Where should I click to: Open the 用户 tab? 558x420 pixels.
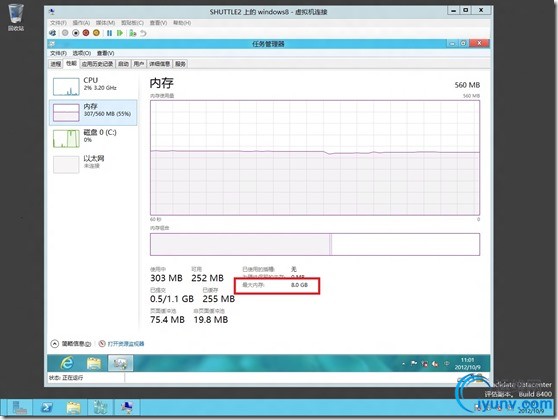[x=138, y=64]
